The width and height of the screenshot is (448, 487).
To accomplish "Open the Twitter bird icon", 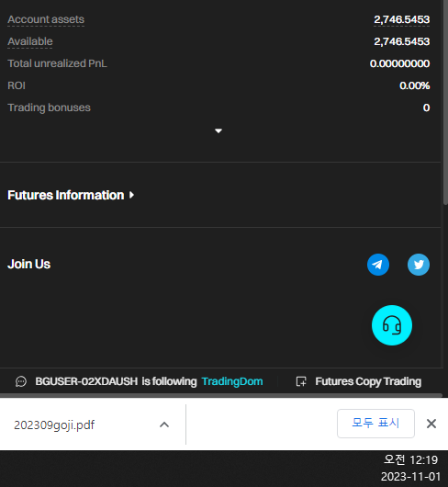I will [x=419, y=265].
